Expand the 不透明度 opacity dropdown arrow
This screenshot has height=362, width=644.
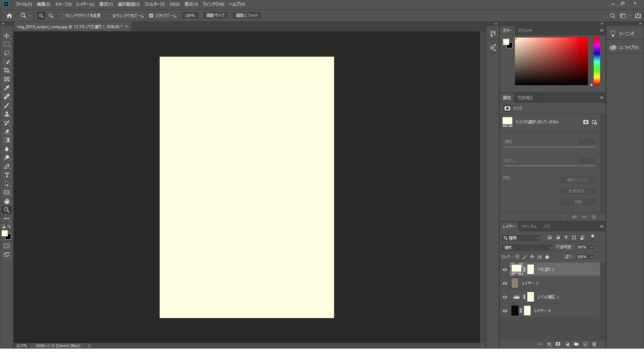[591, 247]
